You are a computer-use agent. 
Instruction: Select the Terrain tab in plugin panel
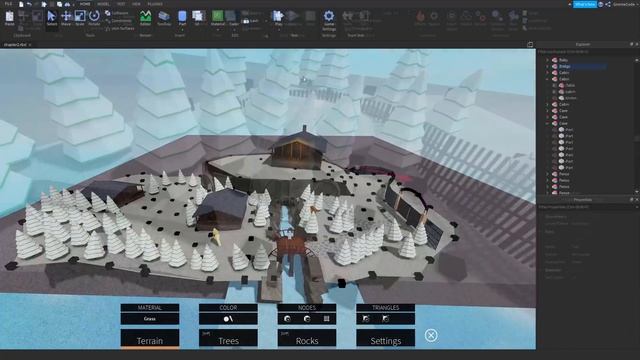(x=150, y=339)
